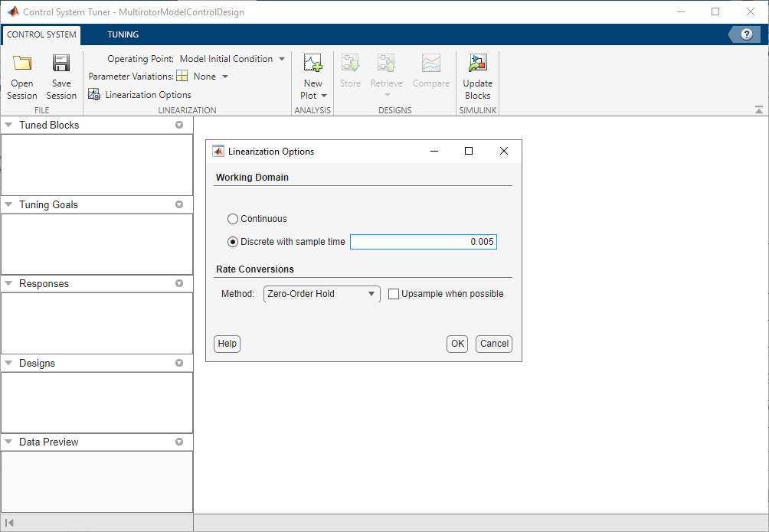Open Responses panel options menu
The width and height of the screenshot is (769, 532).
(x=179, y=283)
